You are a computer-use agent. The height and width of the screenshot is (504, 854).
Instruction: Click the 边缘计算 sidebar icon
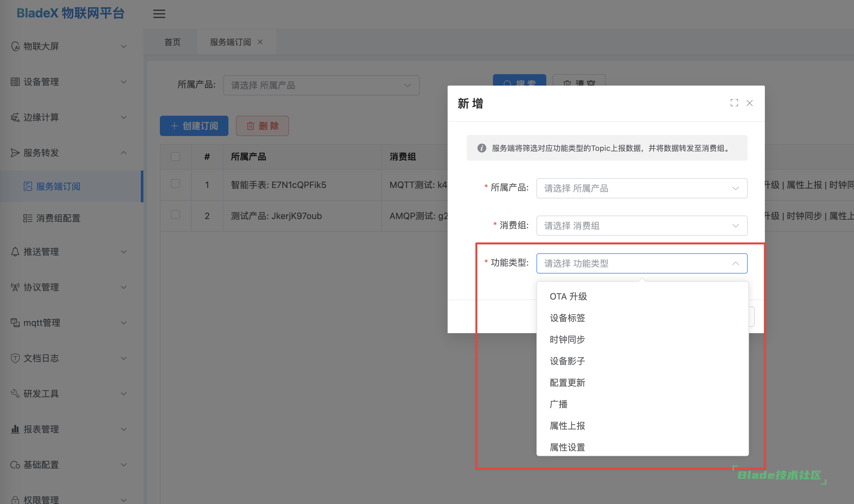[x=15, y=117]
